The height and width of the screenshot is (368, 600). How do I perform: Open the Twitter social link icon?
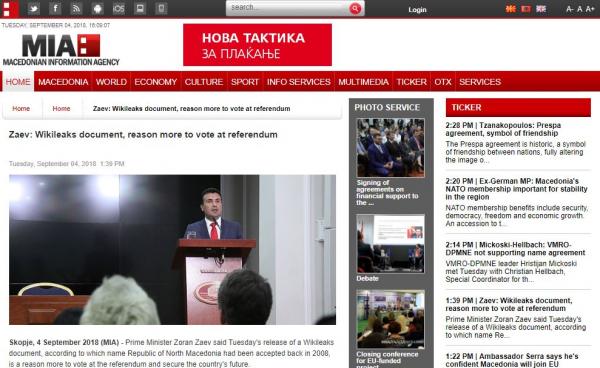34,8
